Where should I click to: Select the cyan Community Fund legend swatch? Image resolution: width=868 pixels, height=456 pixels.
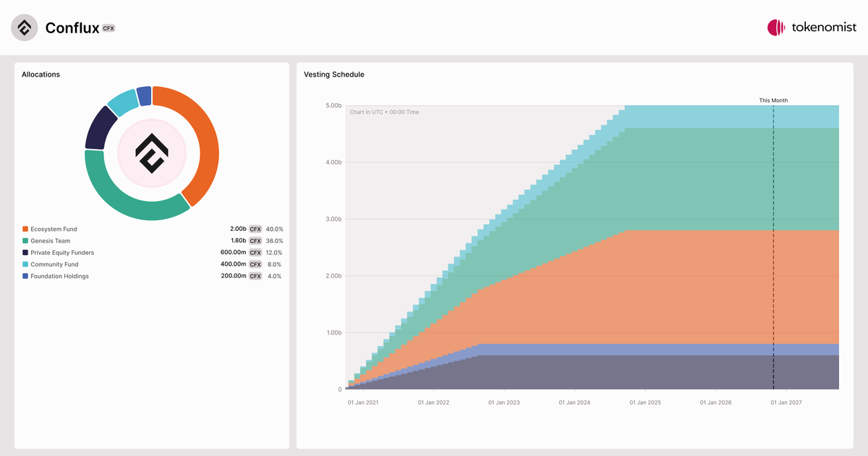tap(25, 264)
